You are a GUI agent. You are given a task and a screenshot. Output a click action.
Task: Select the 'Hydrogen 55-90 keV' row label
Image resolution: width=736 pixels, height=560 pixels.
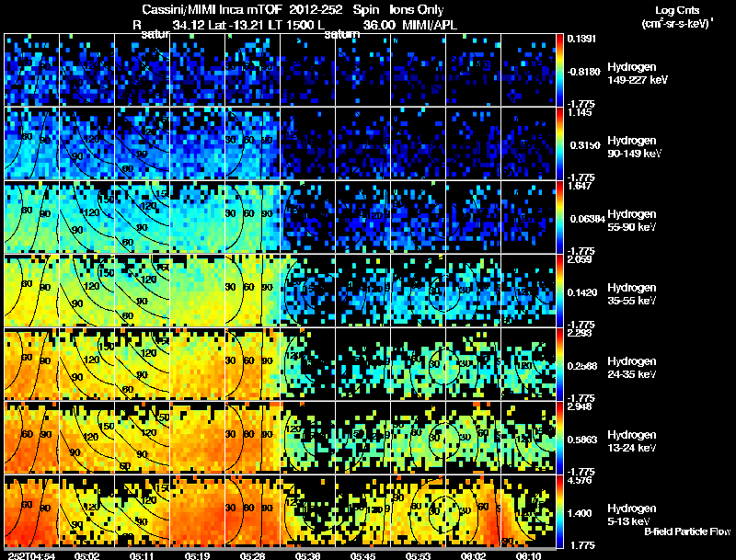(x=631, y=221)
